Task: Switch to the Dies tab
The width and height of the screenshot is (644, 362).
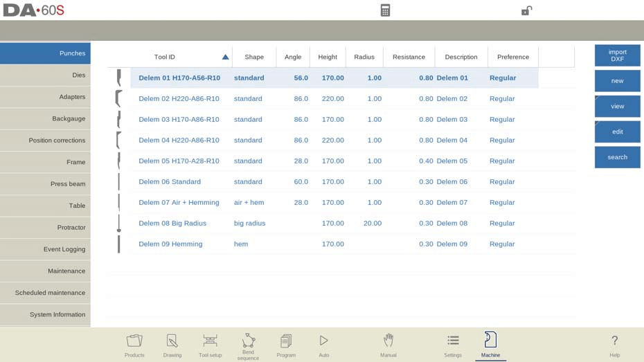Action: coord(45,75)
